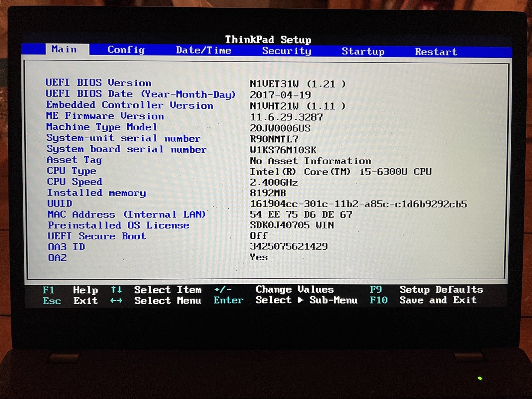Open the Date/Time tab

(203, 51)
